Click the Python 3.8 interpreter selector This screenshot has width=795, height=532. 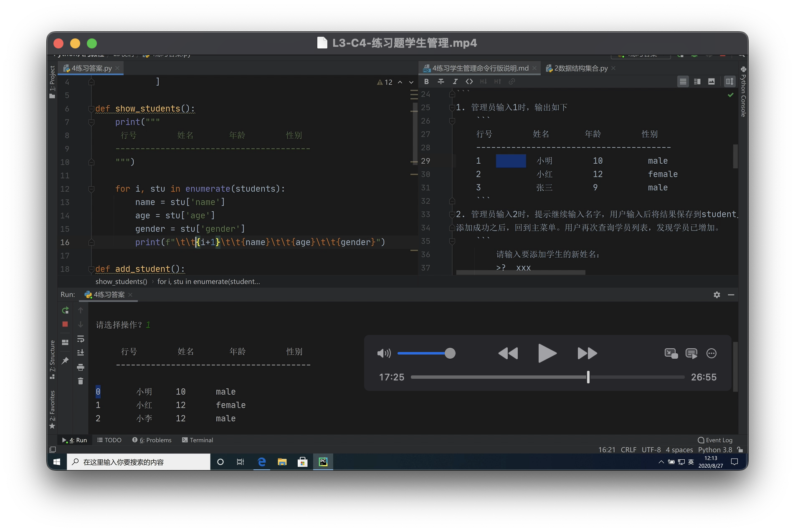point(715,450)
